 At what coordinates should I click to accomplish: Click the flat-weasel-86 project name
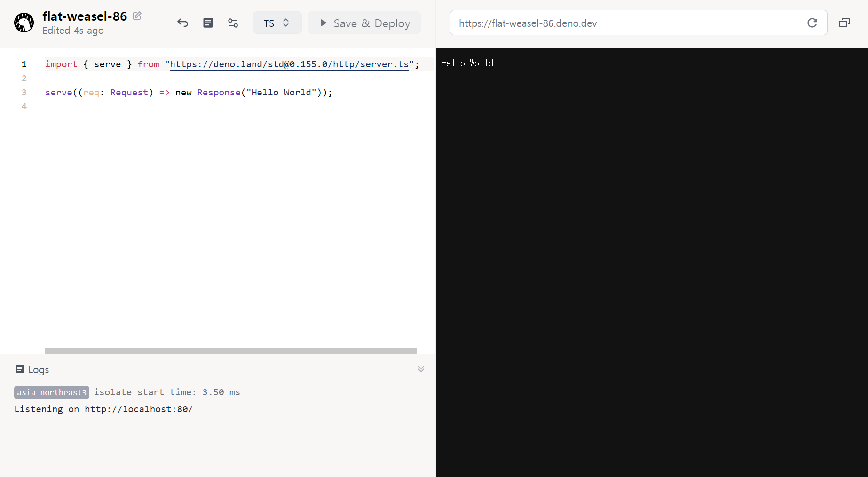pyautogui.click(x=85, y=16)
